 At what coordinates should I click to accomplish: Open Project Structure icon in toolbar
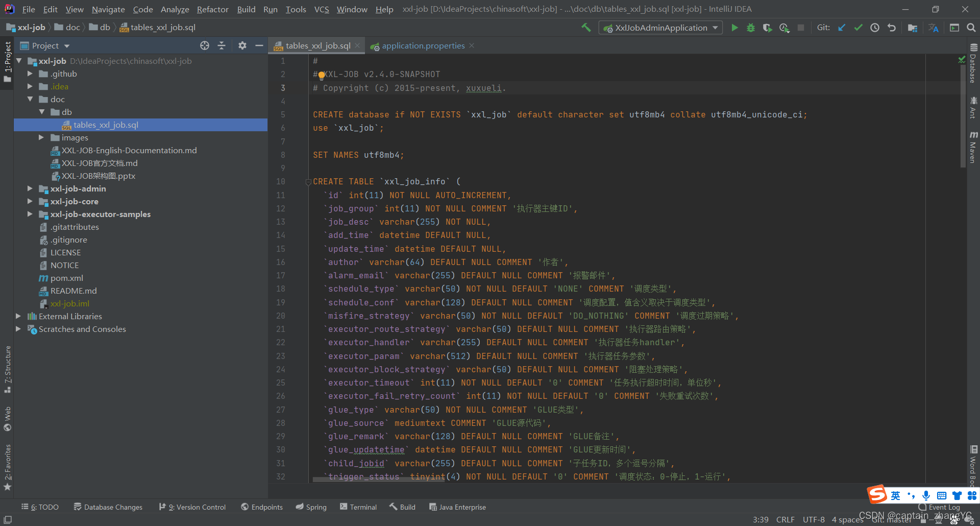pos(913,28)
